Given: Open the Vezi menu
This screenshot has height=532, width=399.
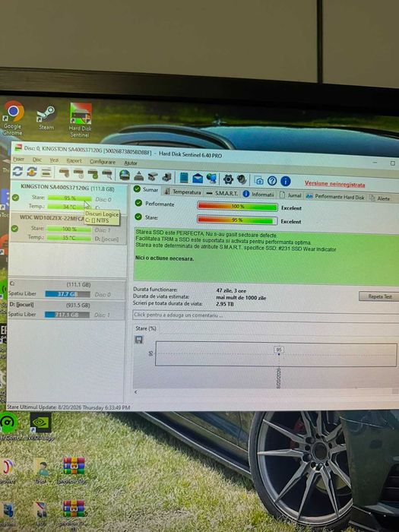Looking at the screenshot, I should [54, 160].
